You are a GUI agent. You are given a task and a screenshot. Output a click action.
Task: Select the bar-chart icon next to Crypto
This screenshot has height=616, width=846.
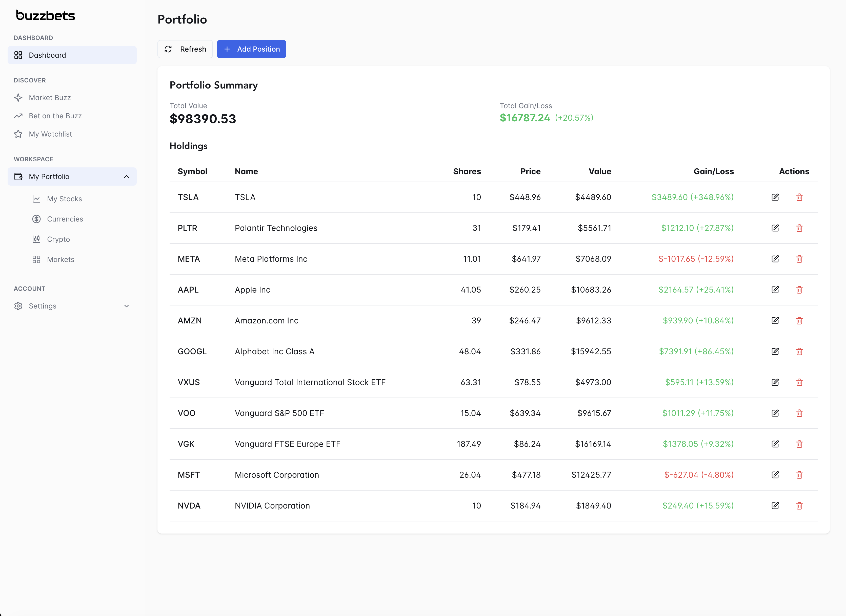tap(36, 239)
